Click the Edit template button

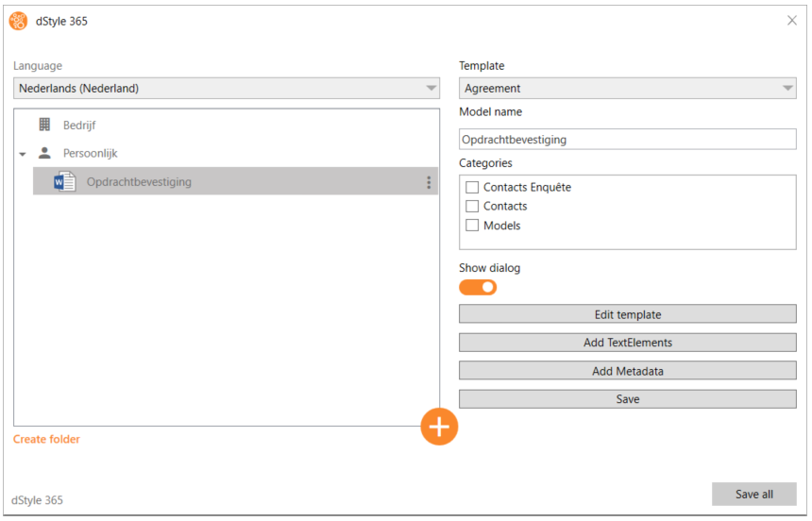pos(627,314)
